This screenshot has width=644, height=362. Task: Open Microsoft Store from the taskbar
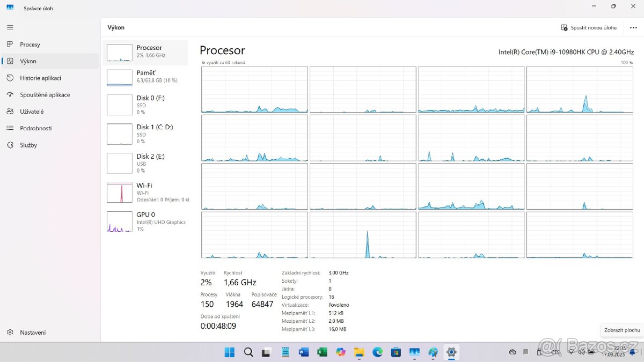coord(396,352)
